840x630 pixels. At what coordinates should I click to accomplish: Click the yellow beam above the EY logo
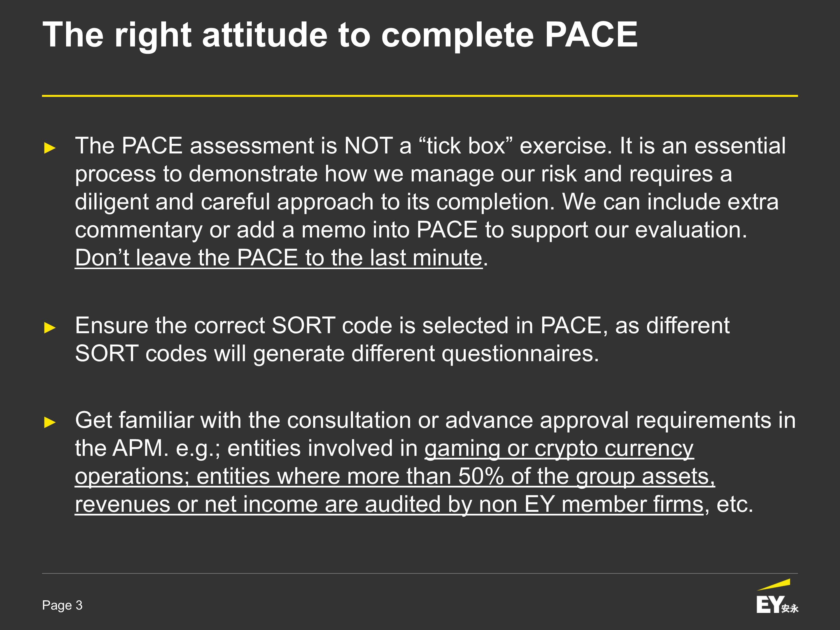coord(774,584)
